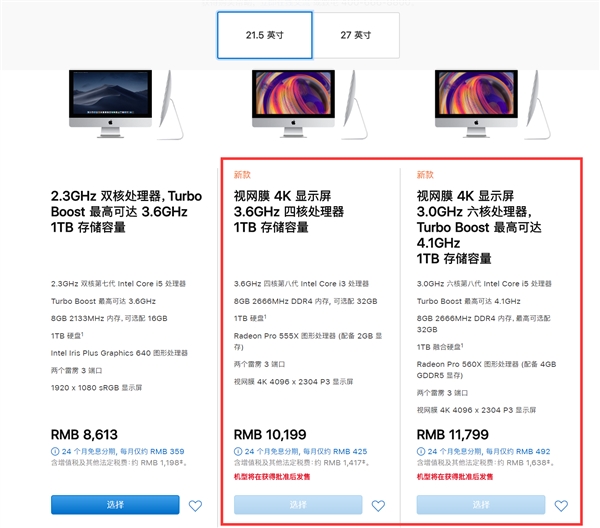Click 选择 button under RMB 11,799 model

[x=481, y=505]
